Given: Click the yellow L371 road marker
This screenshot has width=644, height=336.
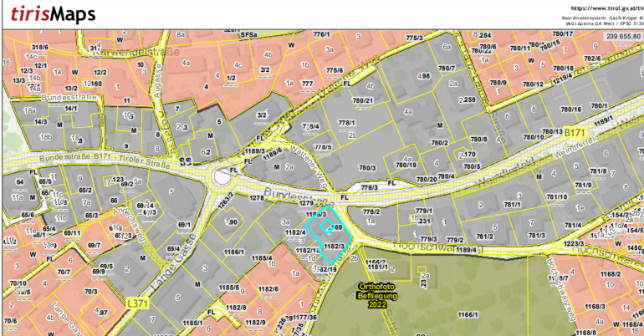Looking at the screenshot, I should pos(136,303).
